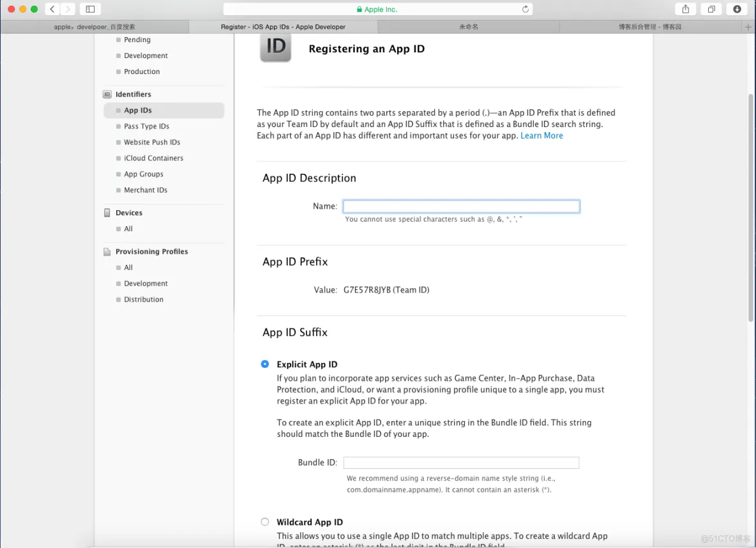
Task: Click the App ID Prefix heading
Action: [295, 262]
